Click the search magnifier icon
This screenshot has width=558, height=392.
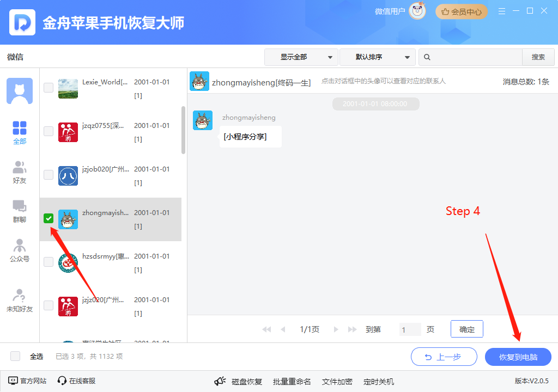tap(427, 57)
